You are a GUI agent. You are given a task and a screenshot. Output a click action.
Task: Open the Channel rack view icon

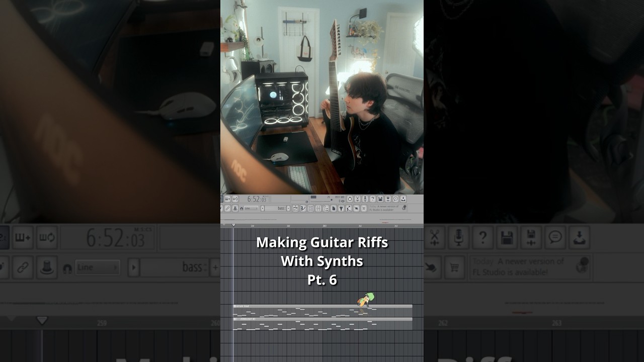point(310,209)
